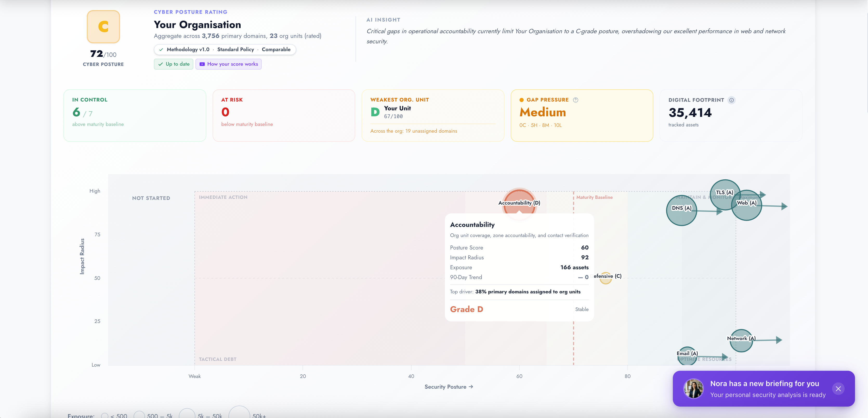Click the 72/100 cyber posture score

[x=103, y=54]
